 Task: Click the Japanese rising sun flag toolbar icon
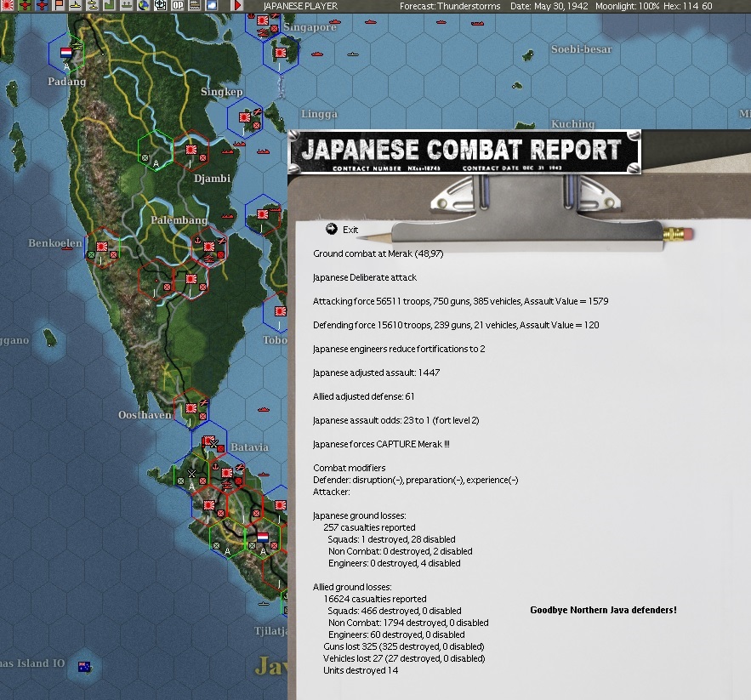coord(7,5)
